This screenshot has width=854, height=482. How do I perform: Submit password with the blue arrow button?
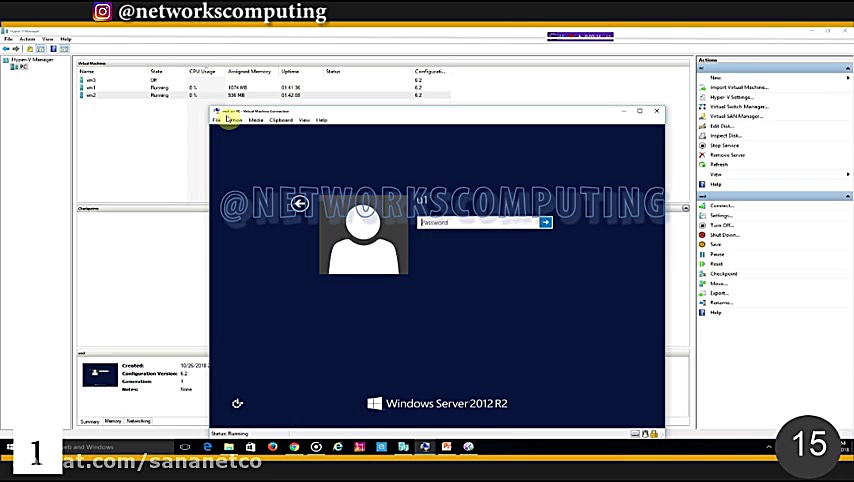[546, 222]
